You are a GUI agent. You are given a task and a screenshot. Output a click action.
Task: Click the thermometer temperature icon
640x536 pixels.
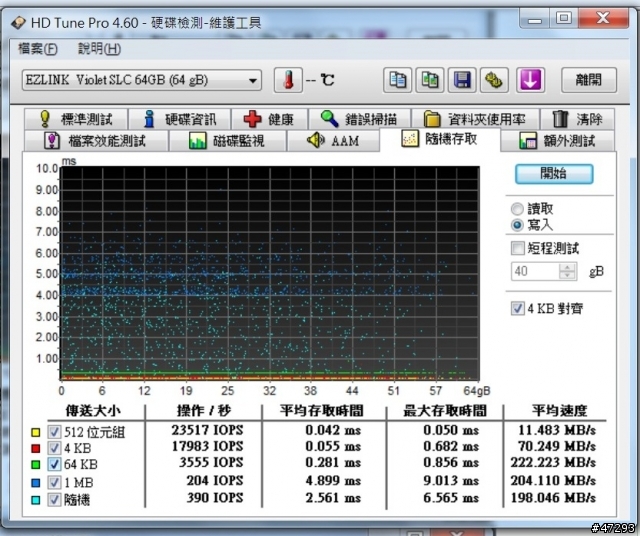288,80
